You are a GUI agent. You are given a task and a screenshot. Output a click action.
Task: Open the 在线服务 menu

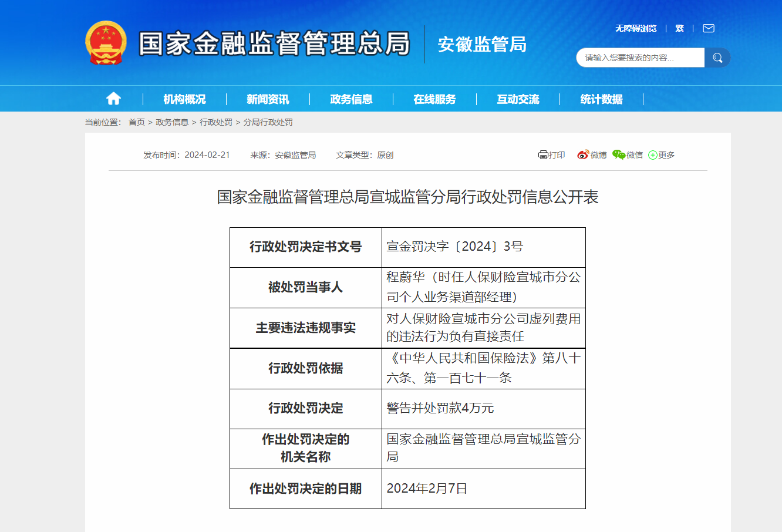pyautogui.click(x=434, y=99)
